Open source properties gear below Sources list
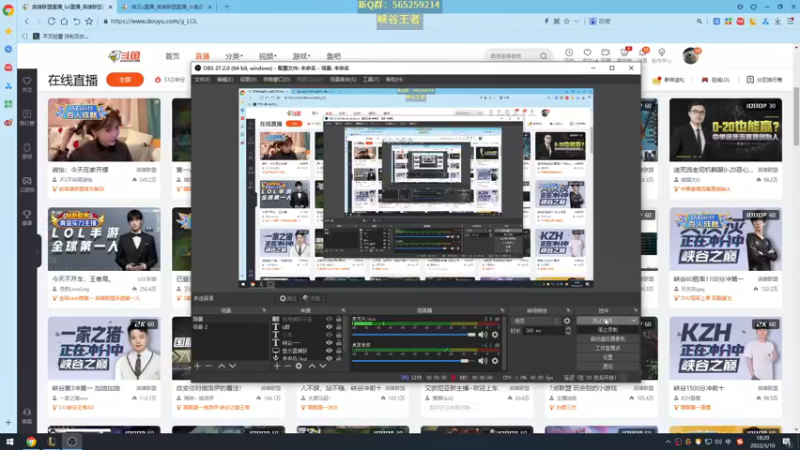The width and height of the screenshot is (800, 450). tap(299, 366)
